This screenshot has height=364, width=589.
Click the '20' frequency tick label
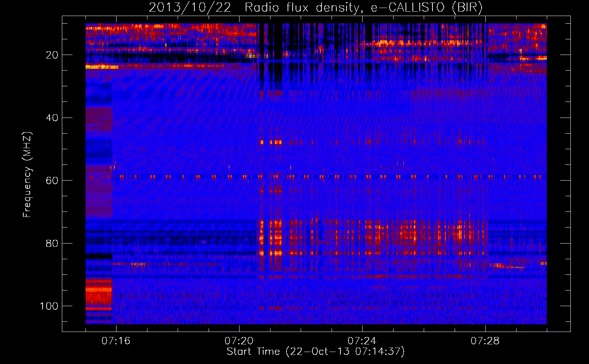[x=52, y=55]
